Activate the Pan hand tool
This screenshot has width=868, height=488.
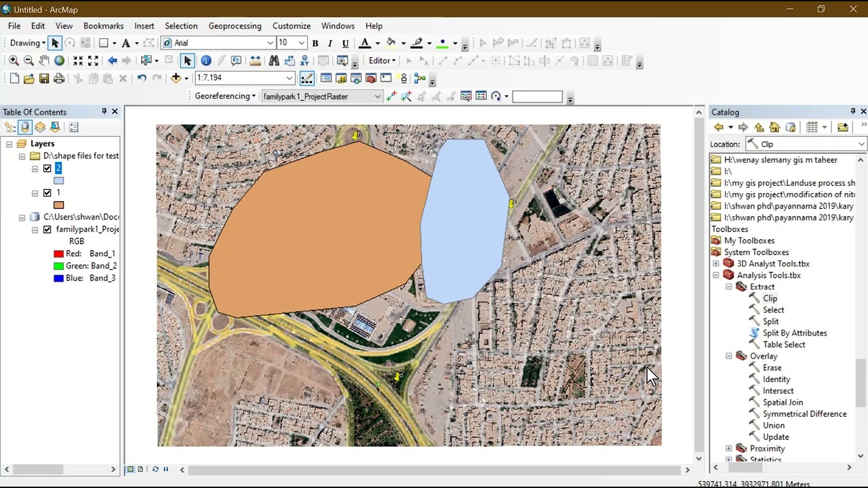[x=43, y=61]
